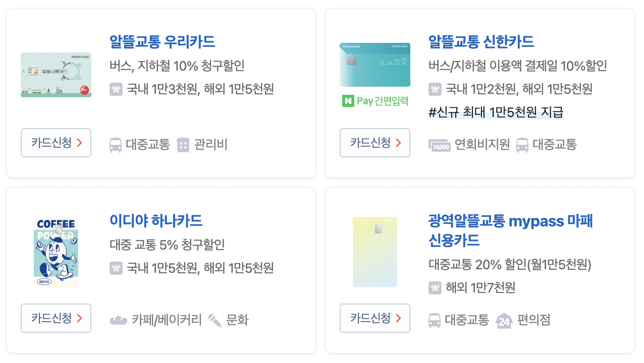
Task: Click the 대중교통 bus icon under mypass 신용카드
Action: (435, 320)
